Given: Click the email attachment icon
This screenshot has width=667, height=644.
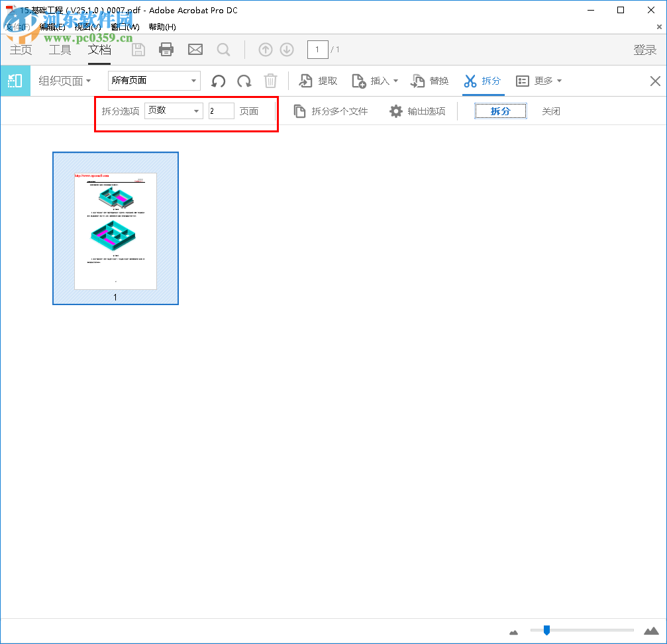Looking at the screenshot, I should pos(195,49).
